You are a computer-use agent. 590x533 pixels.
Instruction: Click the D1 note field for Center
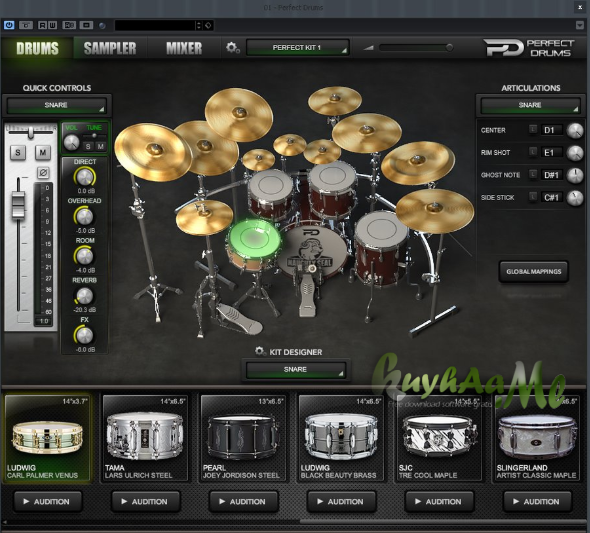coord(552,130)
